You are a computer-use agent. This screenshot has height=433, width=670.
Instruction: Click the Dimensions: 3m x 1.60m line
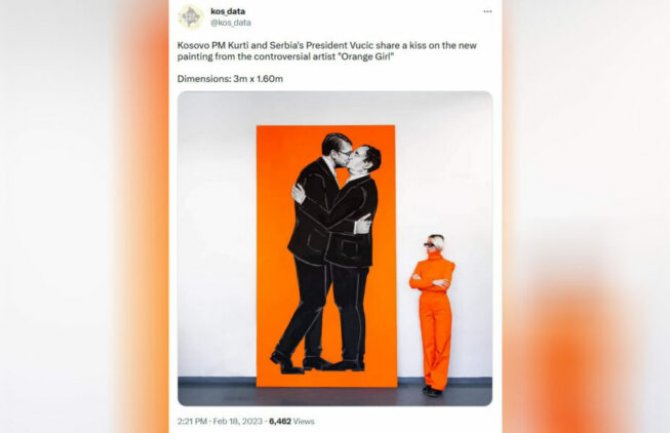coord(230,79)
